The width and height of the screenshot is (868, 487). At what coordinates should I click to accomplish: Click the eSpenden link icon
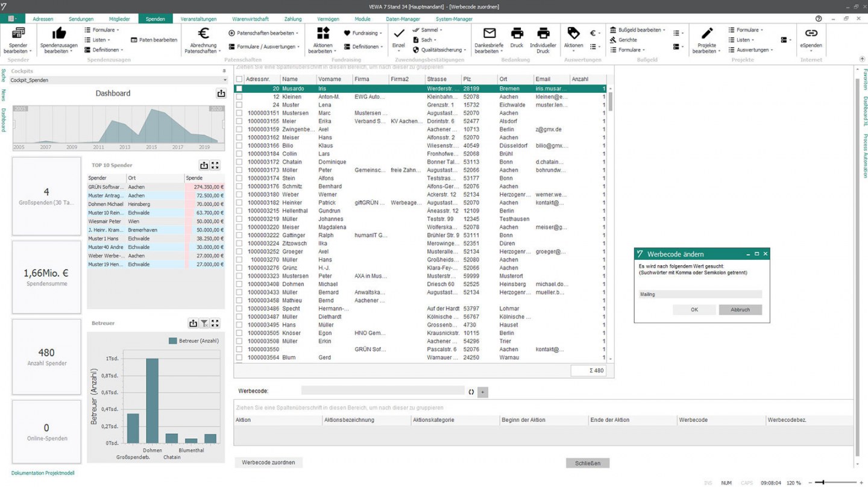click(x=811, y=34)
